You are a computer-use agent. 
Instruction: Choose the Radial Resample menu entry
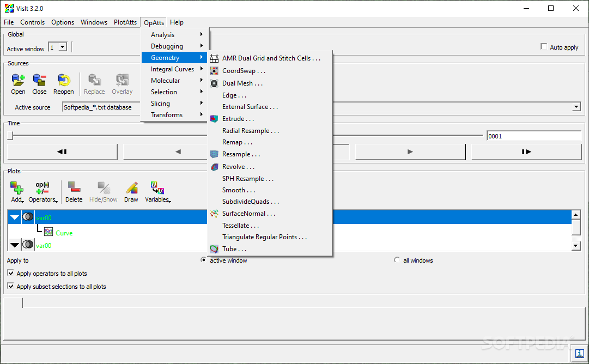click(270, 131)
